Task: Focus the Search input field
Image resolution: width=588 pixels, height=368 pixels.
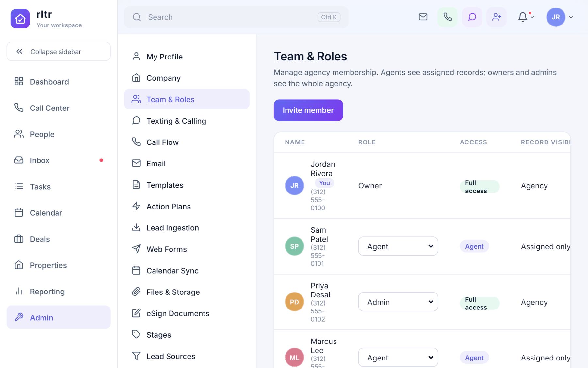Action: (236, 17)
